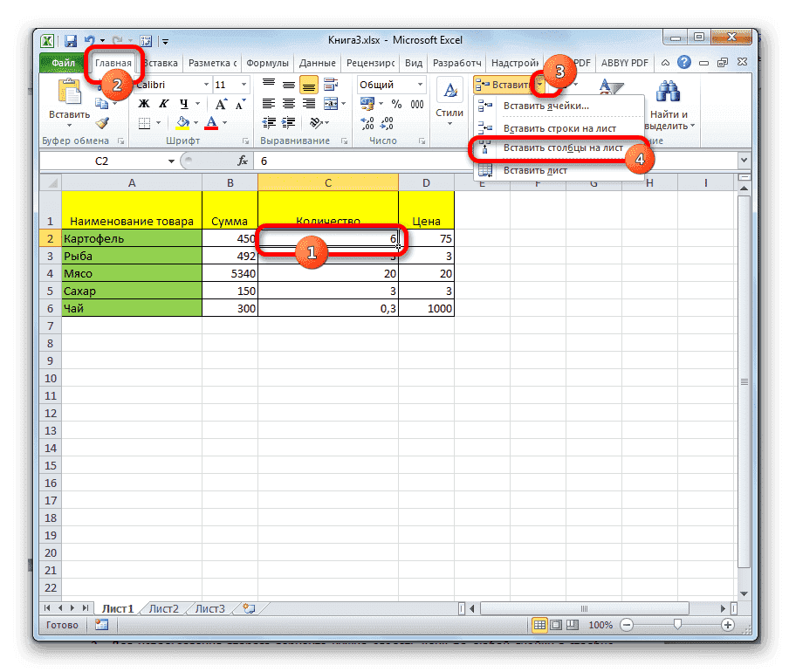Expand the number format Общий dropdown
This screenshot has width=789, height=672.
coord(420,83)
